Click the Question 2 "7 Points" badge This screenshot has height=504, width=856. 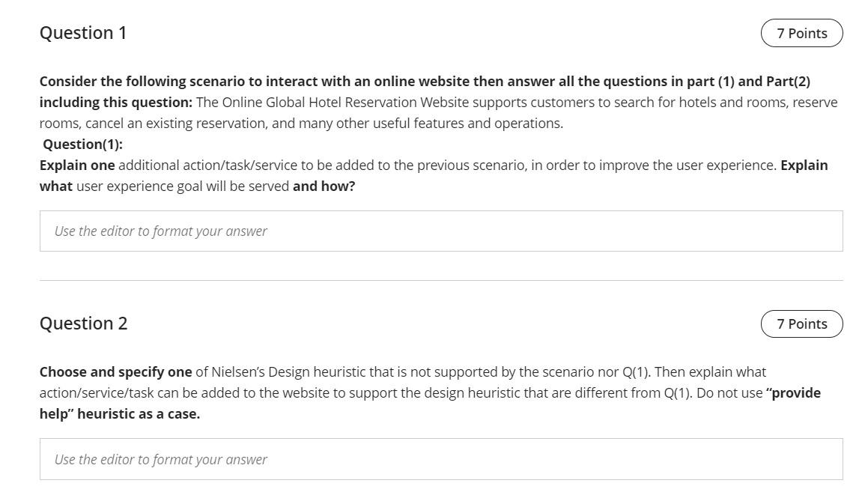[801, 324]
